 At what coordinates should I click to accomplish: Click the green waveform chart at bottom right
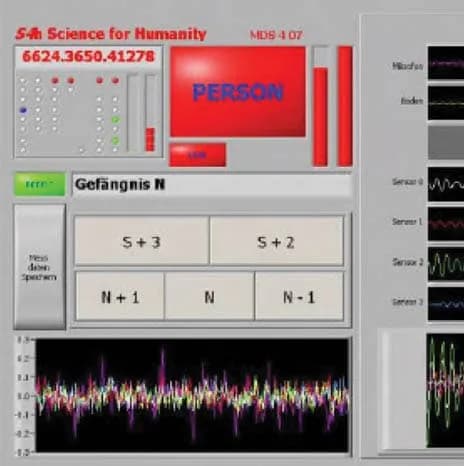tap(445, 391)
